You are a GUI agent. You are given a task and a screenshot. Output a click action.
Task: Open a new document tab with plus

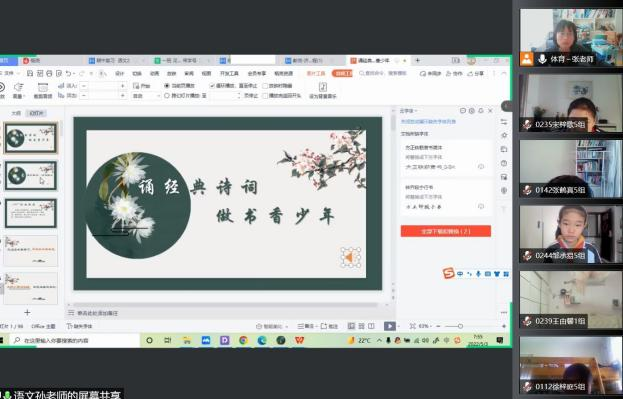417,60
